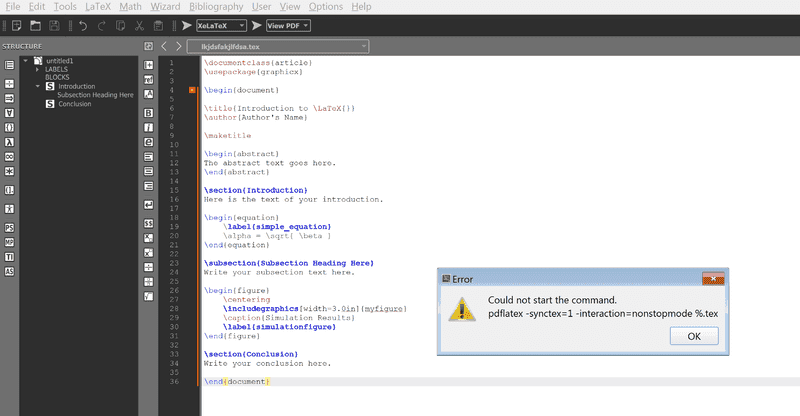Click the Undo arrow icon
This screenshot has height=416, width=800.
(83, 25)
